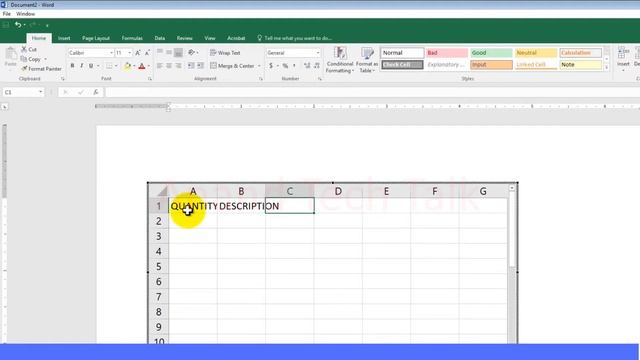
Task: Click the Cancel X icon beside formula bar
Action: click(x=65, y=92)
